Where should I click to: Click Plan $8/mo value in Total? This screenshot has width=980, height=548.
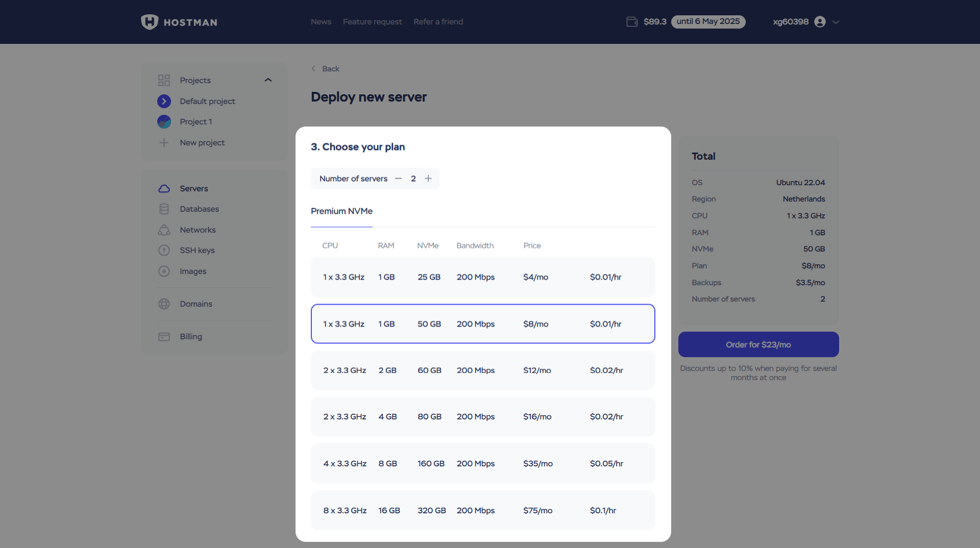pos(813,265)
